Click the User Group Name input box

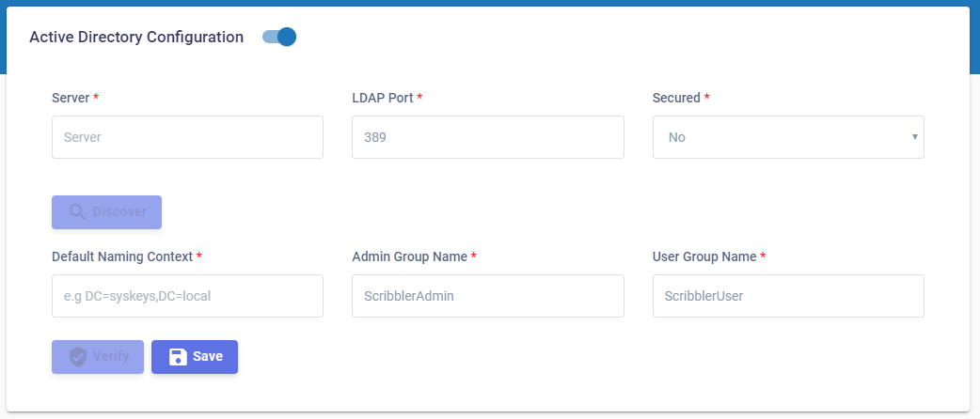tap(787, 296)
